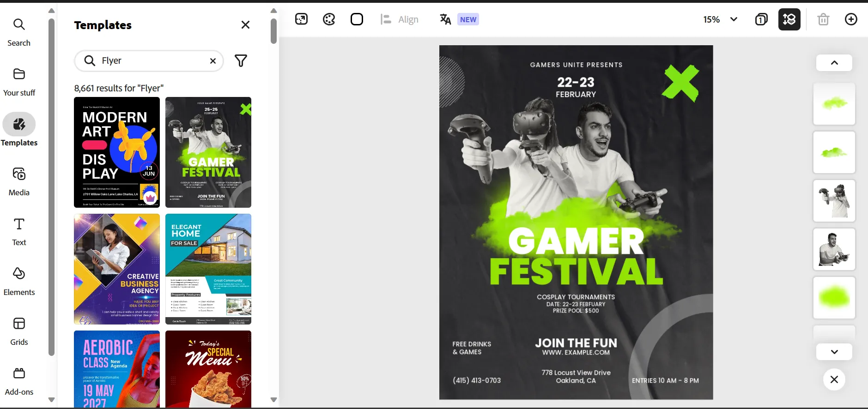Select the ENTRIES 10 AM - 8 PM text
868x409 pixels.
(x=665, y=381)
